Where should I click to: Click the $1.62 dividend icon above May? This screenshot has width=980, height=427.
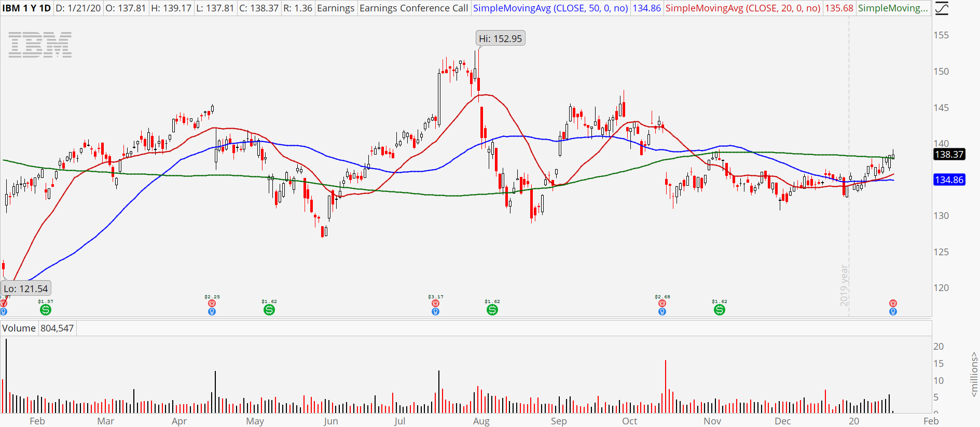click(x=269, y=310)
